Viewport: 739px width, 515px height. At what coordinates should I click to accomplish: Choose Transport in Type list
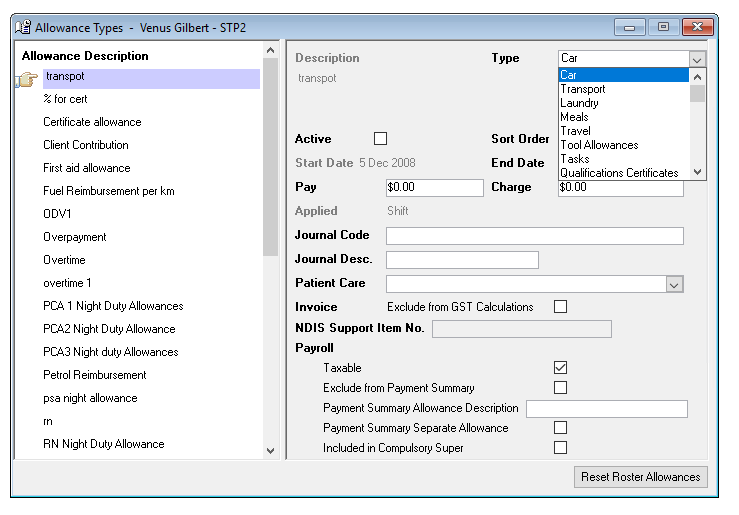pos(624,89)
